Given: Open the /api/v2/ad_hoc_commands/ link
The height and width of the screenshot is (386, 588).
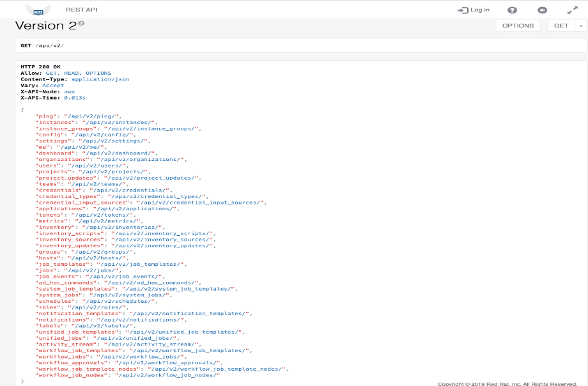Looking at the screenshot, I should coord(151,282).
